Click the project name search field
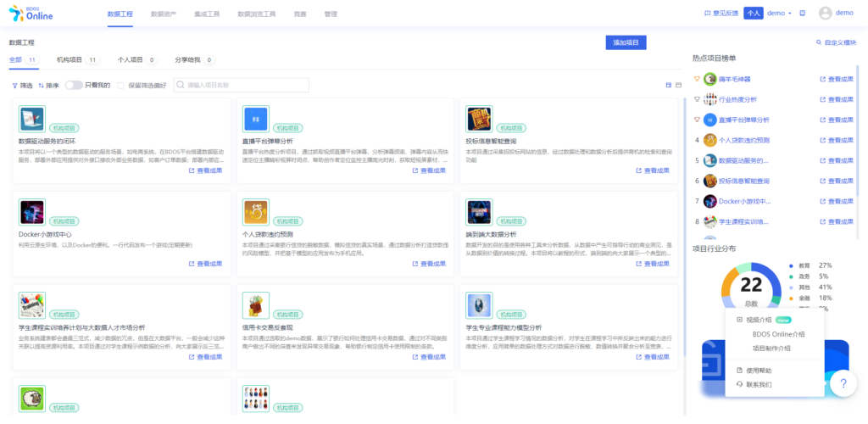The image size is (868, 424). 242,86
